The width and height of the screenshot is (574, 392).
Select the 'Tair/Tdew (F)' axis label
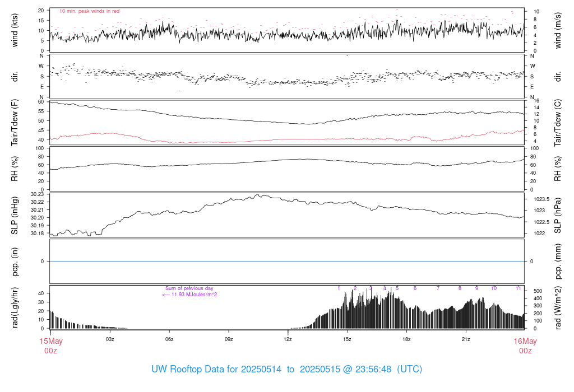click(15, 122)
